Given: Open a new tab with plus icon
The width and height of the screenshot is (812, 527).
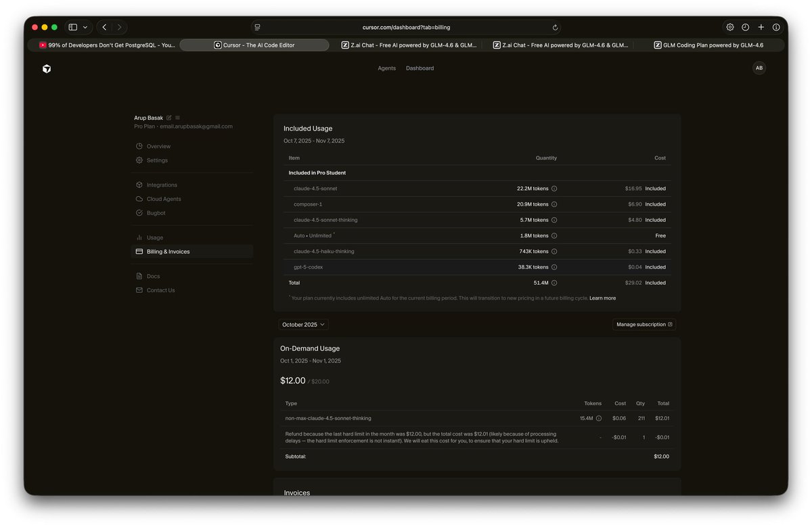Looking at the screenshot, I should pos(761,27).
